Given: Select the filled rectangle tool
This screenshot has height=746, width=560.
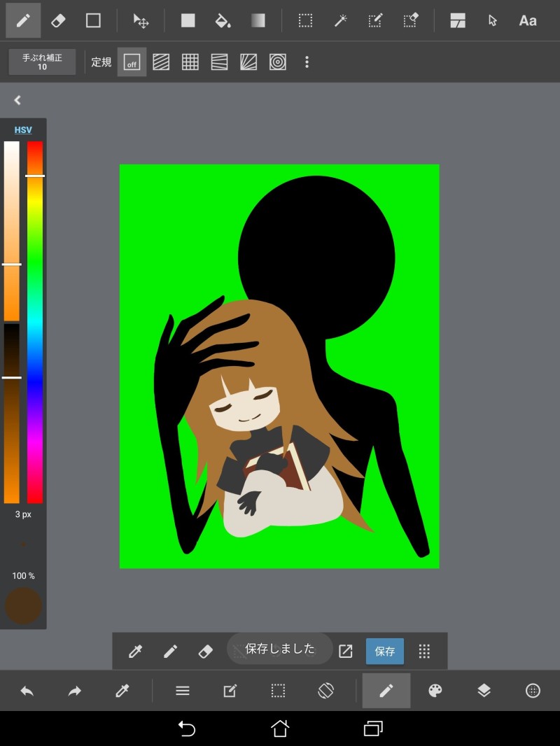Looking at the screenshot, I should coord(188,20).
